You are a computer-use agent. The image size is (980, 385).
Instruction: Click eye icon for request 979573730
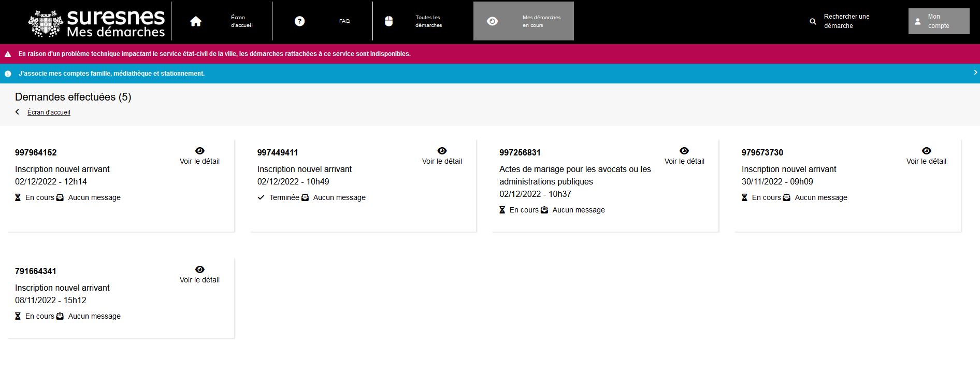tap(927, 151)
